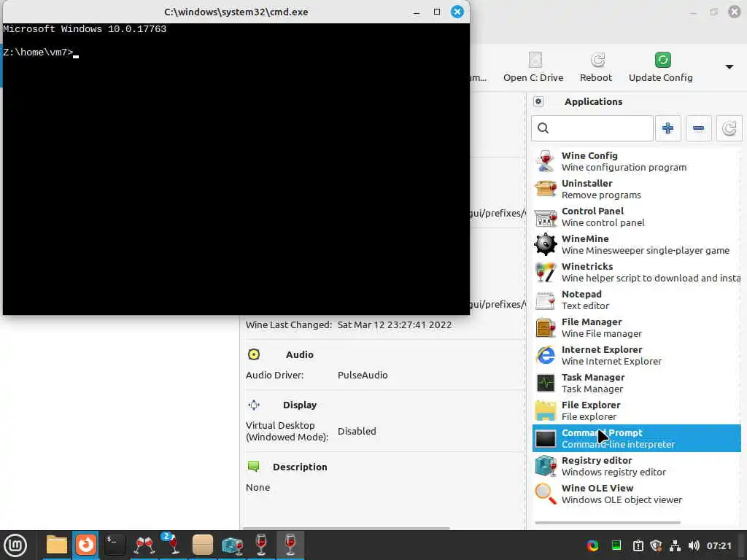Open the volume control in tray
This screenshot has height=560, width=747.
(x=694, y=545)
